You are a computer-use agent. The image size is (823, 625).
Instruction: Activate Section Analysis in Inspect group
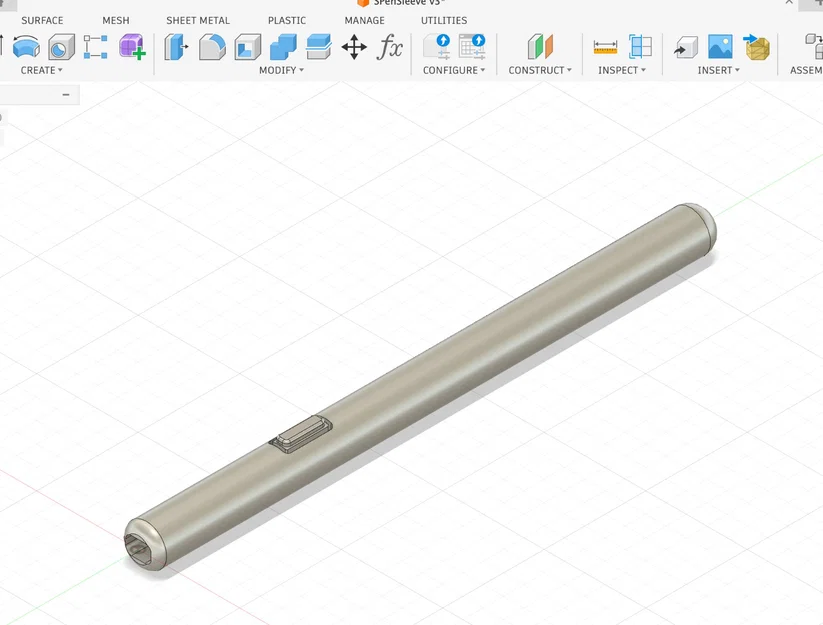[640, 46]
